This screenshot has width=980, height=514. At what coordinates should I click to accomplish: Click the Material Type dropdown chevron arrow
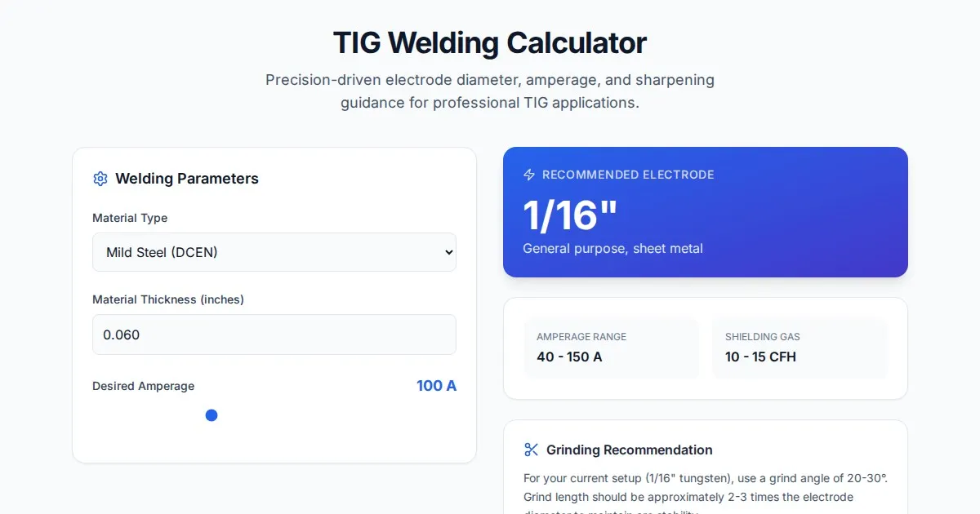click(x=448, y=252)
